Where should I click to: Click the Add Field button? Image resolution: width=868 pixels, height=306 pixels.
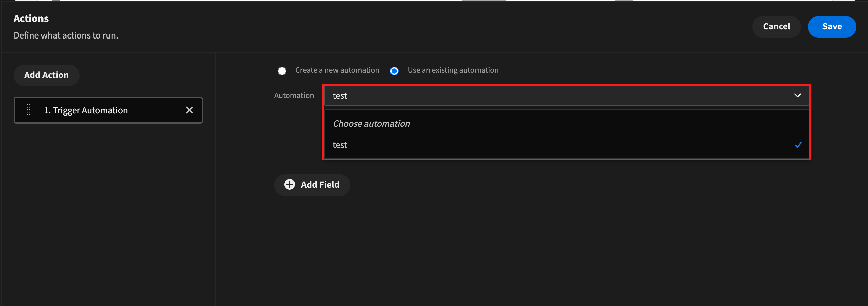pyautogui.click(x=312, y=184)
